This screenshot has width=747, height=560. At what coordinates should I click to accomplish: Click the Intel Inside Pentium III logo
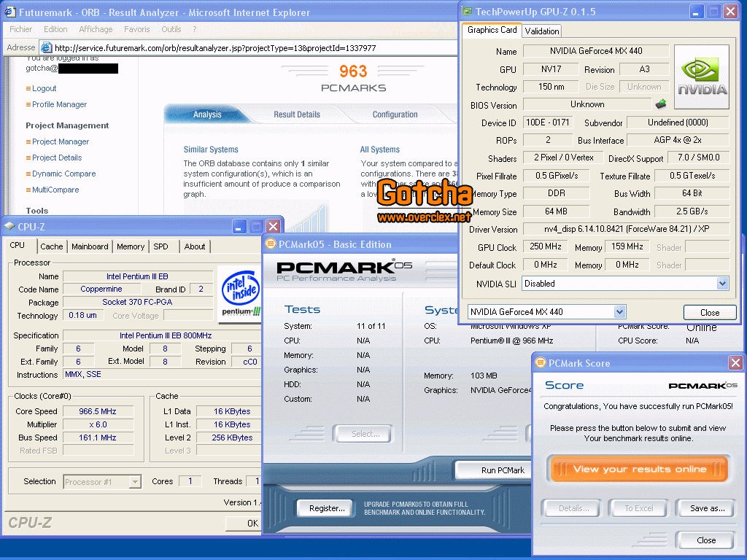tap(241, 293)
